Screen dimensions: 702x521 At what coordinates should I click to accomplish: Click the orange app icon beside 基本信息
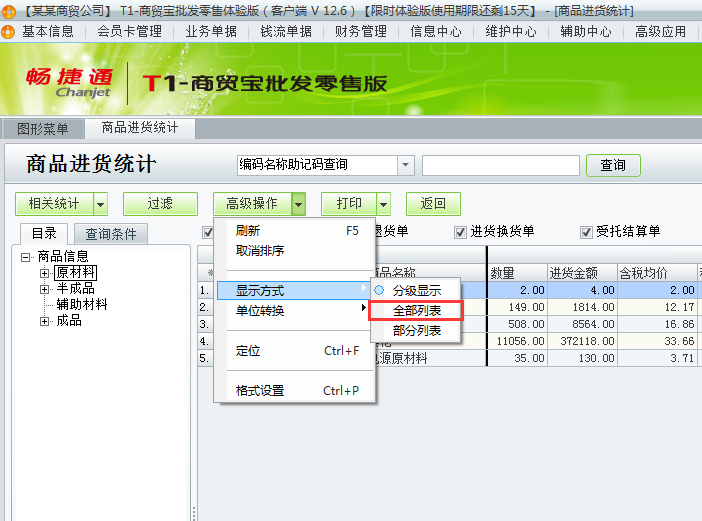tap(8, 32)
